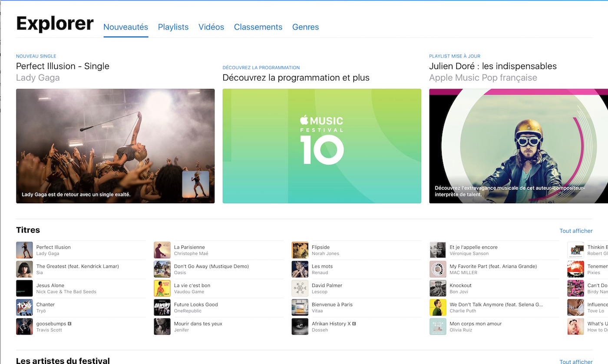Select The Greatest album artwork by Sia
The width and height of the screenshot is (608, 364).
(24, 269)
